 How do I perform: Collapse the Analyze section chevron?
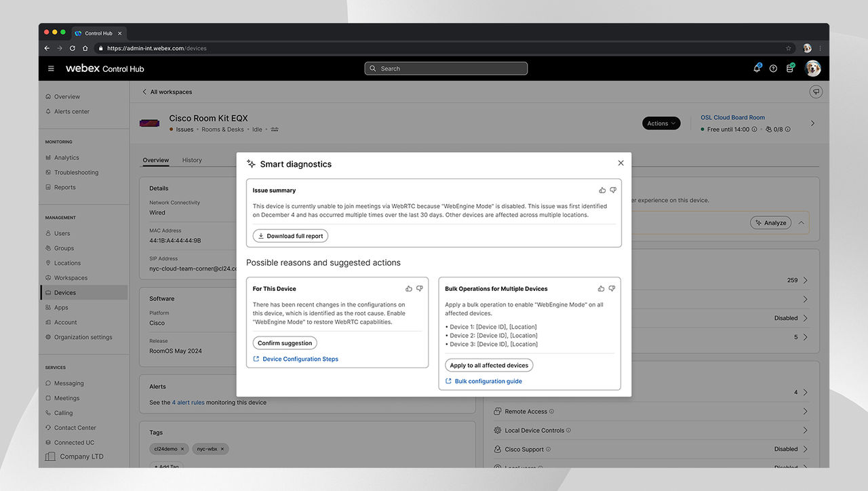click(x=801, y=222)
